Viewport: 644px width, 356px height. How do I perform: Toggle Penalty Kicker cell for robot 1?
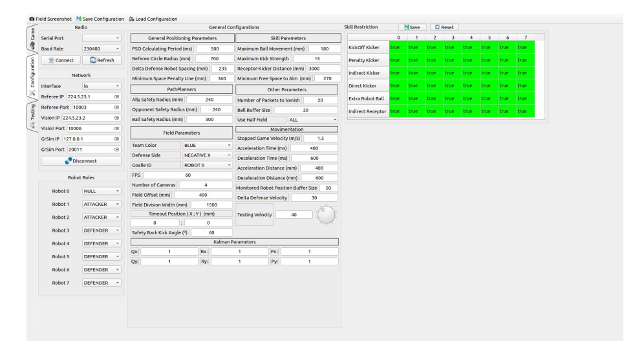coord(416,60)
